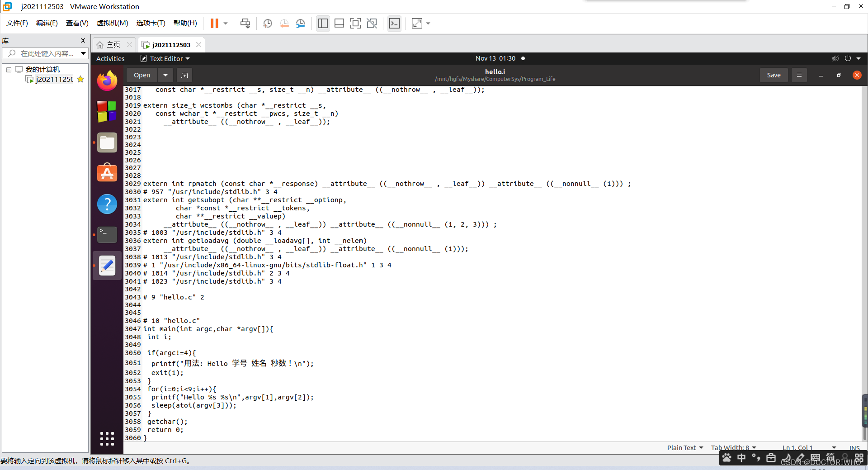Click the getchar(); code line

(167, 422)
